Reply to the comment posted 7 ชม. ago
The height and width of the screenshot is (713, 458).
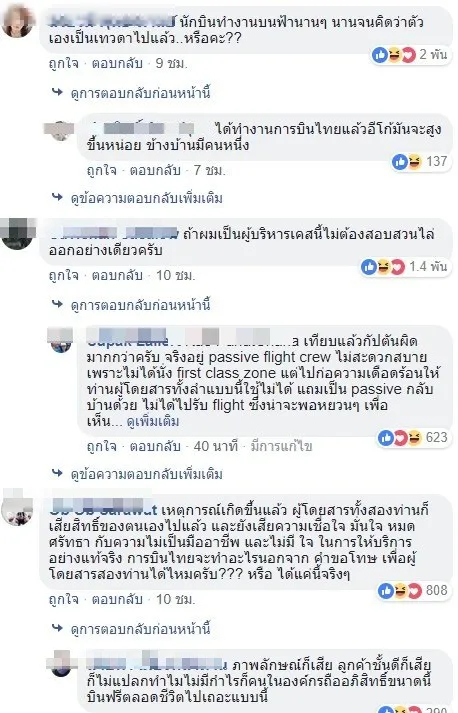[155, 170]
